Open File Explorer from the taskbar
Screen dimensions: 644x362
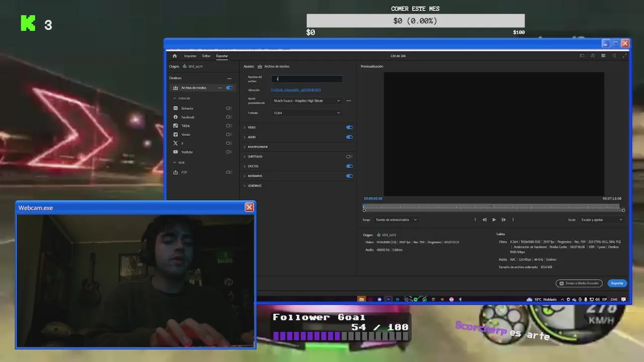(x=361, y=299)
